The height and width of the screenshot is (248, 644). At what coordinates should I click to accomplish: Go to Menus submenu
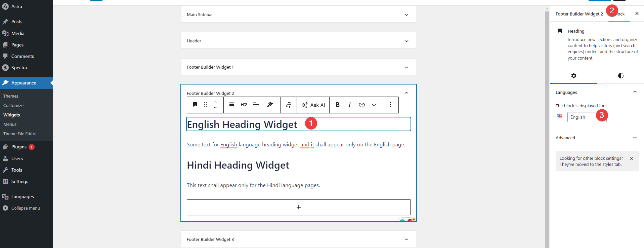[10, 124]
